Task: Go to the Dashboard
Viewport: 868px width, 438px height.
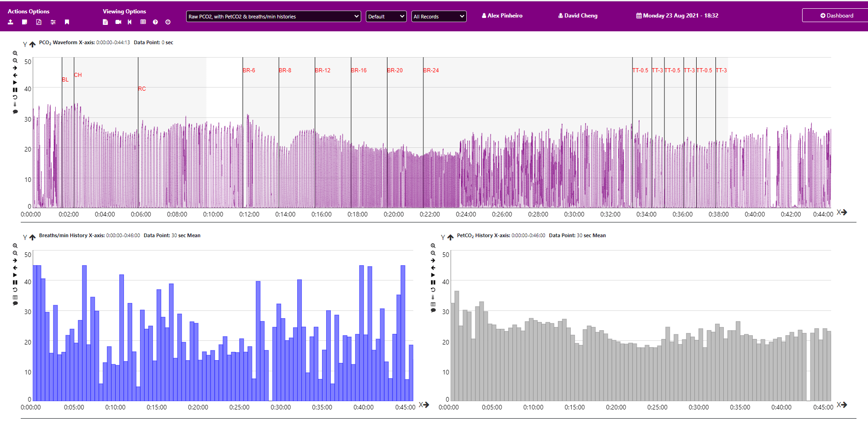Action: click(x=836, y=16)
